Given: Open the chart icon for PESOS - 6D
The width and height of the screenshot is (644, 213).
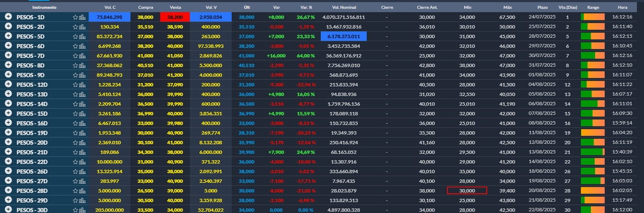Looking at the screenshot, I should [83, 46].
